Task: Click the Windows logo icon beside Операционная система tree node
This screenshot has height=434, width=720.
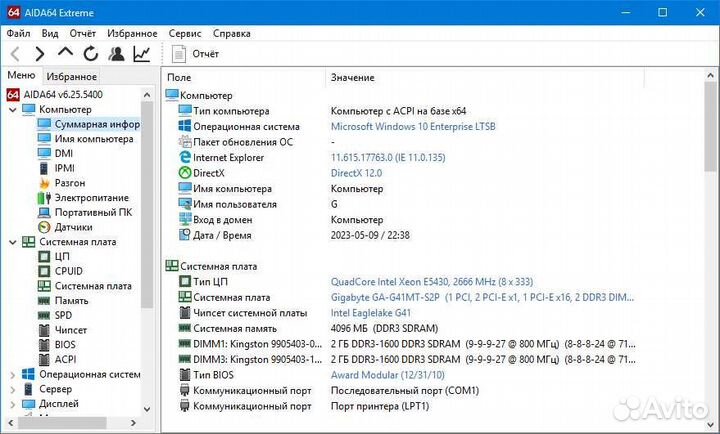Action: pos(28,374)
